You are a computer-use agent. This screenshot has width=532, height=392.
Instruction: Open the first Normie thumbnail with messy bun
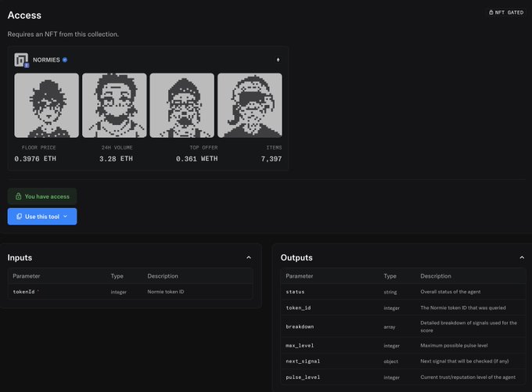click(46, 106)
